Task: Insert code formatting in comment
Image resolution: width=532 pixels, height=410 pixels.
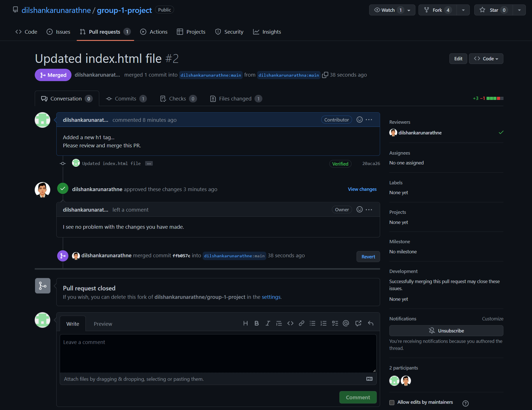Action: click(x=290, y=323)
